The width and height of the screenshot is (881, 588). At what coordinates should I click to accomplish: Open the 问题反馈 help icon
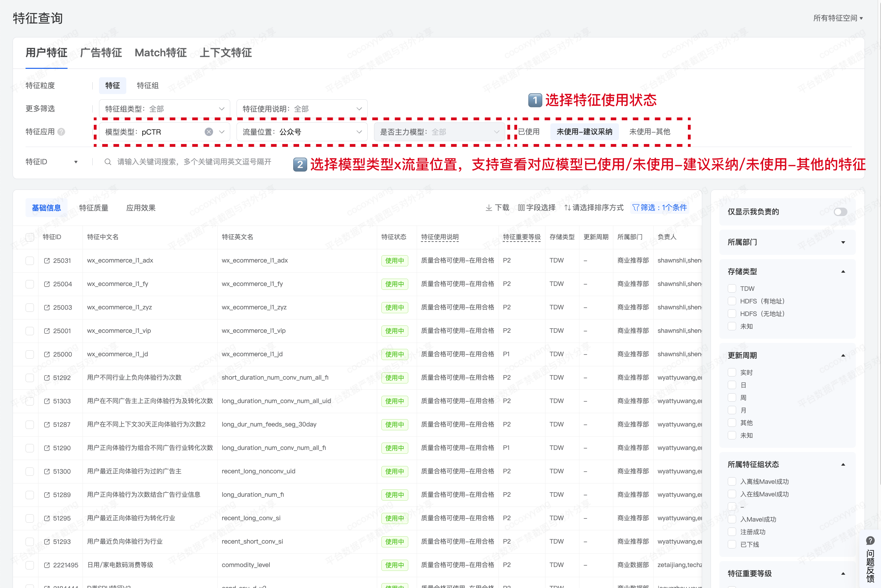(x=870, y=540)
